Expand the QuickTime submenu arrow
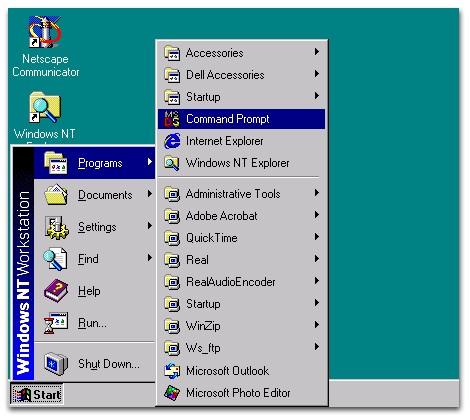Viewport: 470px width, 420px height. (x=317, y=237)
